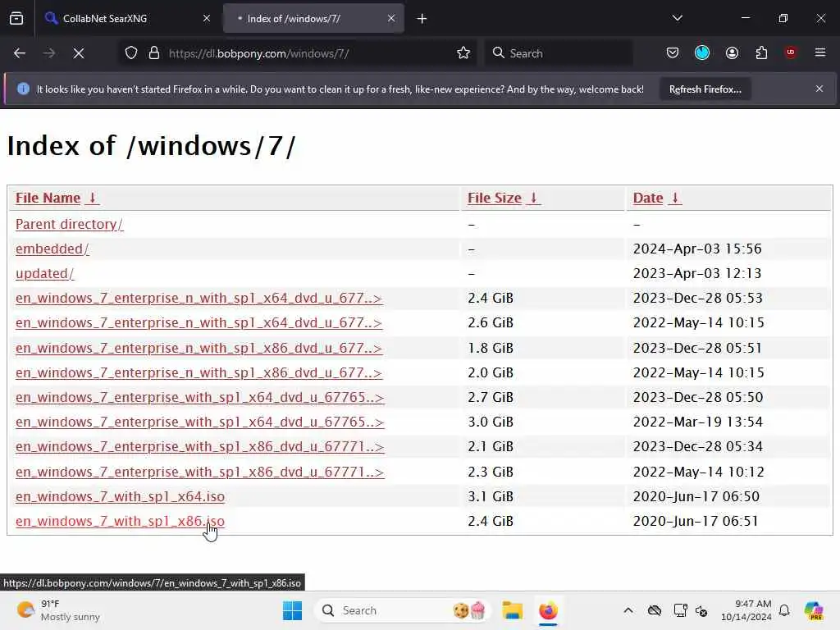This screenshot has height=630, width=840.
Task: Click the info icon in the notification bar
Action: pos(23,89)
